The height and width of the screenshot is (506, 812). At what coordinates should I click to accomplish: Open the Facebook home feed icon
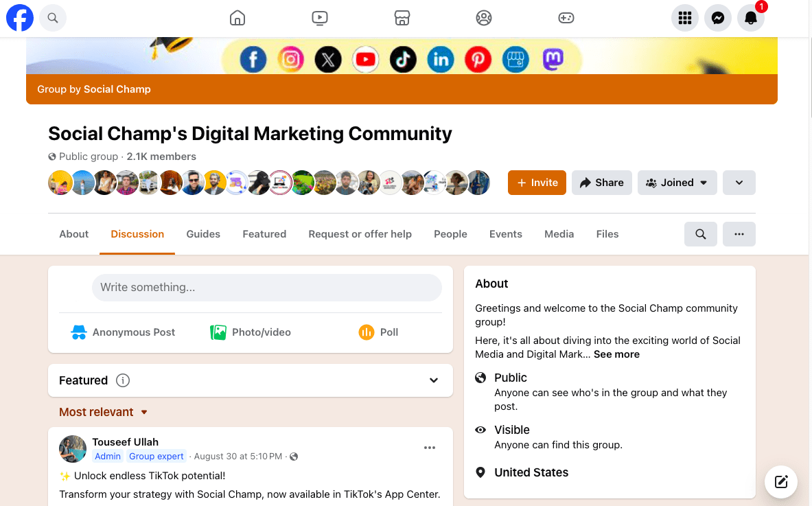coord(237,18)
